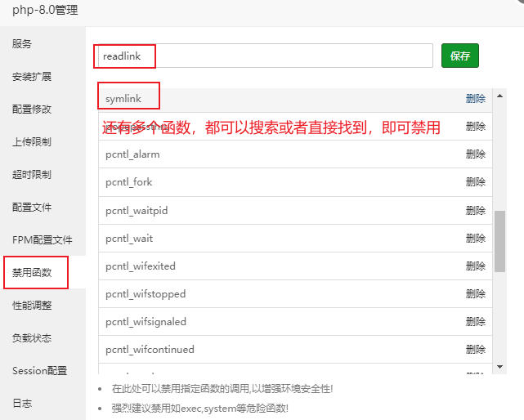This screenshot has width=524, height=420.
Task: Remove pcntl_waitpid from the list
Action: (475, 210)
